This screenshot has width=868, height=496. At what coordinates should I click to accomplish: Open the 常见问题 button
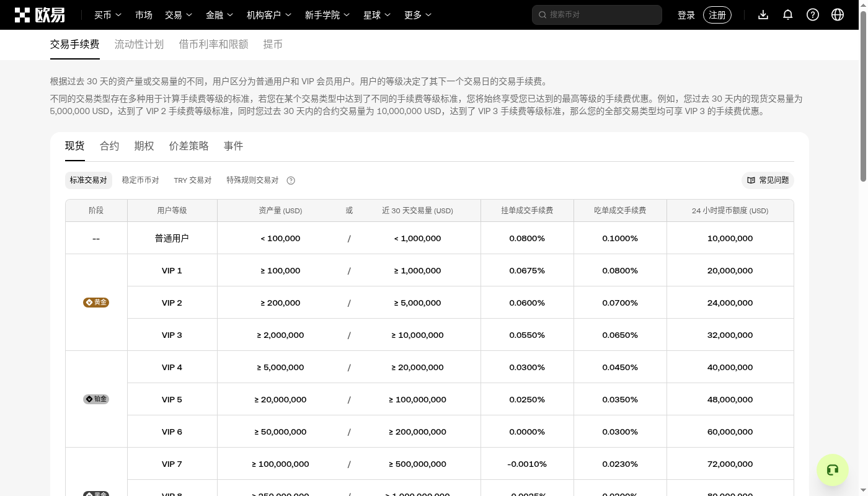[x=768, y=180]
